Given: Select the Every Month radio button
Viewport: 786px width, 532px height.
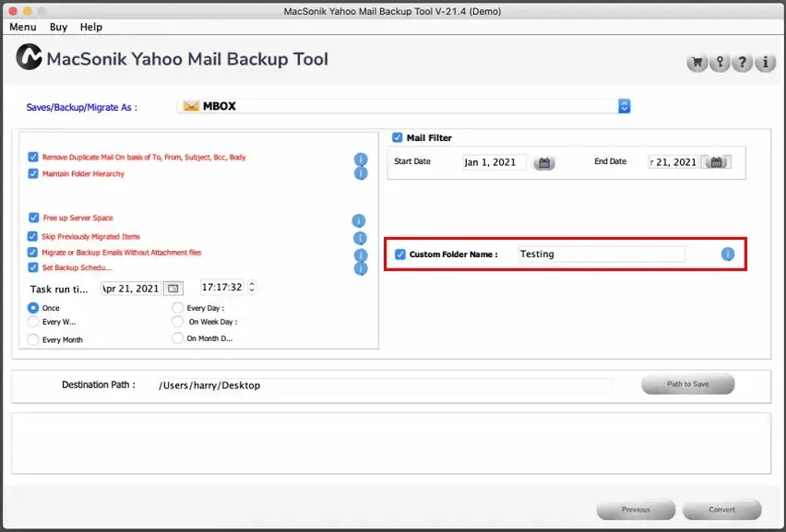Looking at the screenshot, I should tap(33, 339).
